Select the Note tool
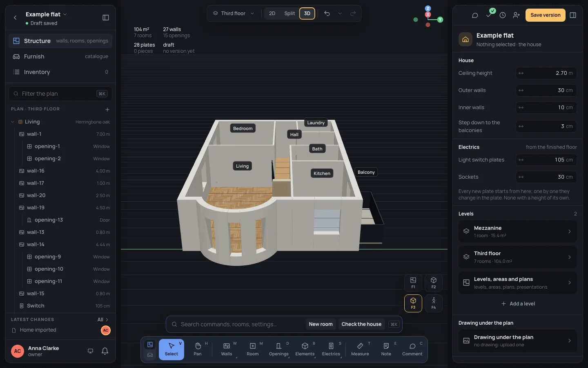 point(386,350)
